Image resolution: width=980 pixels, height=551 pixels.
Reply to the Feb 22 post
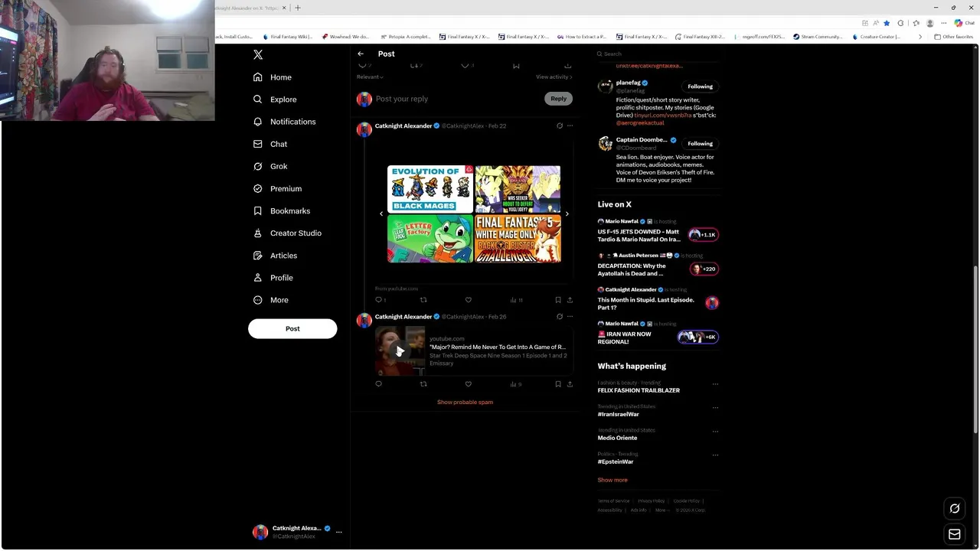(379, 300)
